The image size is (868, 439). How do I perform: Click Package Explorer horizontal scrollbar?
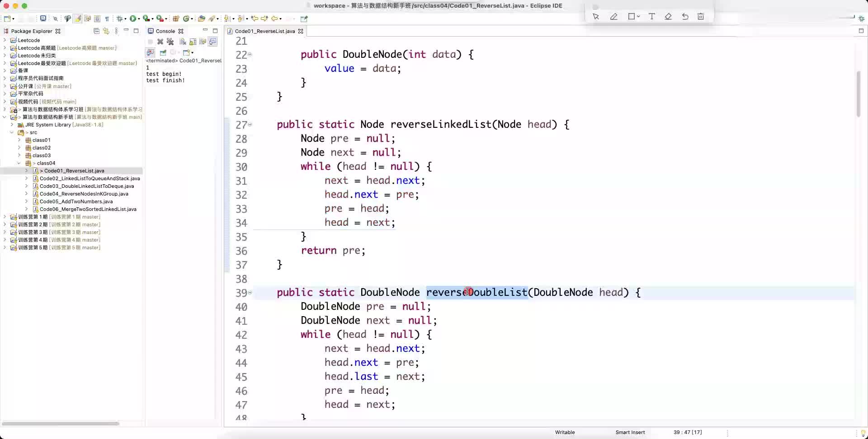[61, 423]
